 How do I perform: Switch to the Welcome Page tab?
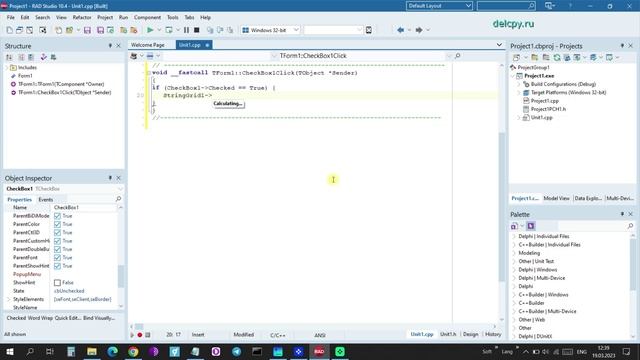point(148,45)
